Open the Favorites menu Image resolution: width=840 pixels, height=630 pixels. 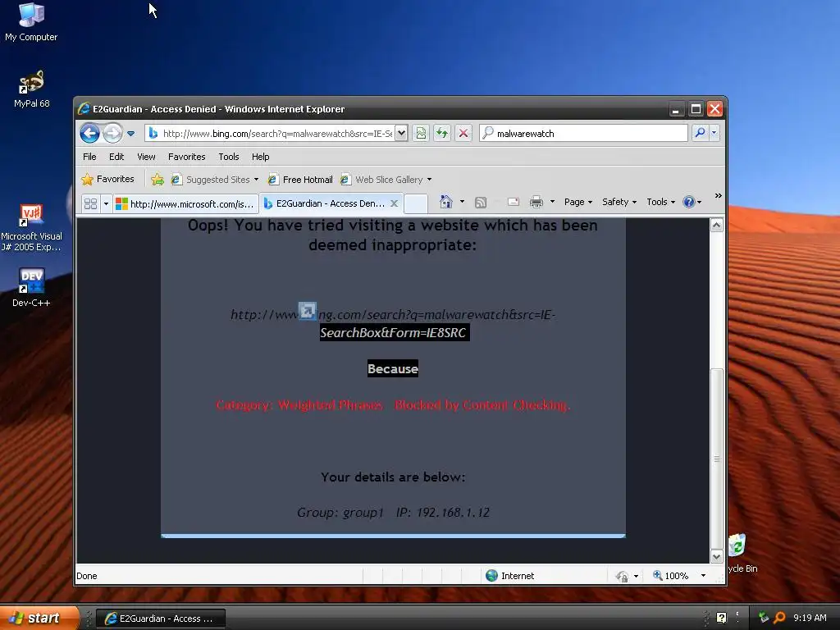click(186, 157)
